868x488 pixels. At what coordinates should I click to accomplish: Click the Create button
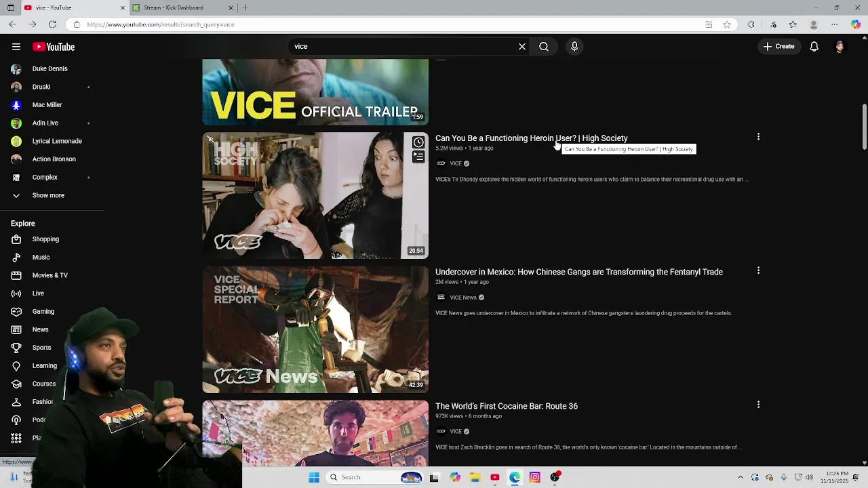(778, 47)
